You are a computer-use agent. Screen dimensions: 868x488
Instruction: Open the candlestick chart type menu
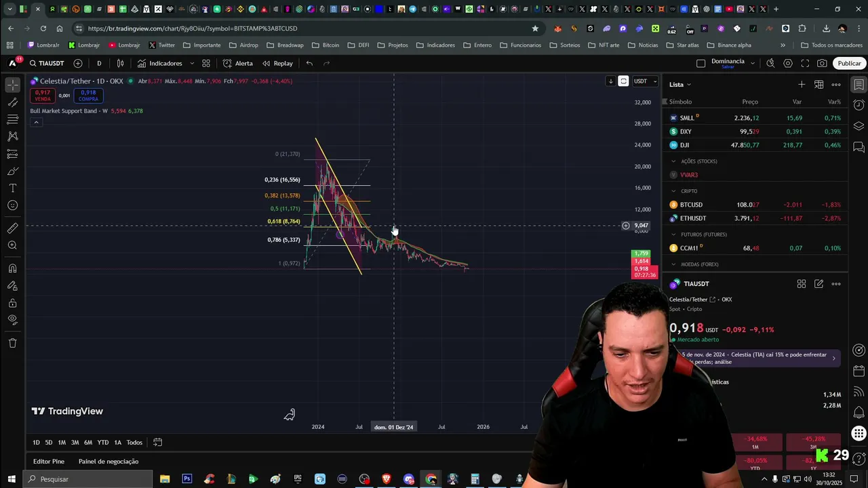(121, 63)
